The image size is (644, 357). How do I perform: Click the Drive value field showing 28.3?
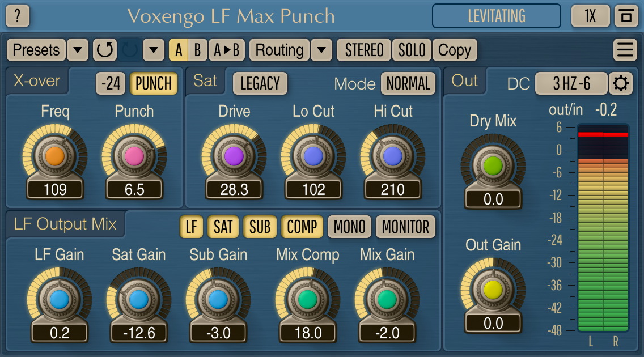click(234, 190)
